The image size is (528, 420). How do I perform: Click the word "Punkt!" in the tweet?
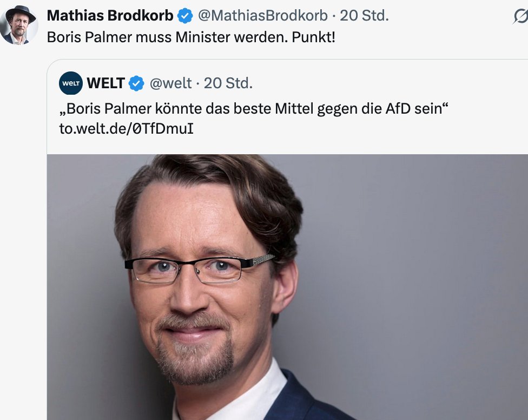314,37
